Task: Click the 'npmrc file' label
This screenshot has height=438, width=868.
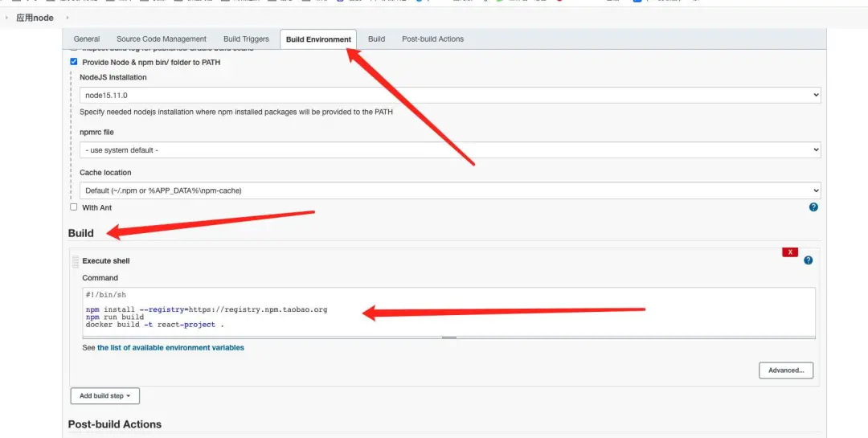Action: (x=97, y=133)
